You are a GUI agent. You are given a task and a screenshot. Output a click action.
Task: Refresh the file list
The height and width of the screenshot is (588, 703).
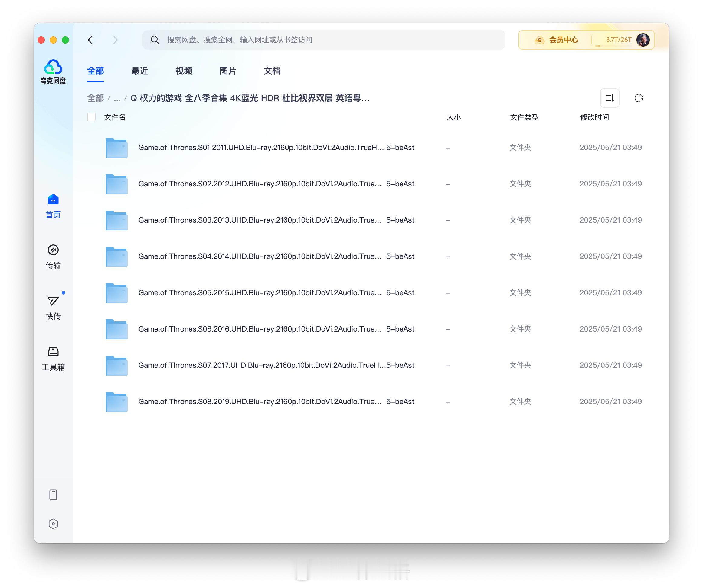tap(639, 98)
